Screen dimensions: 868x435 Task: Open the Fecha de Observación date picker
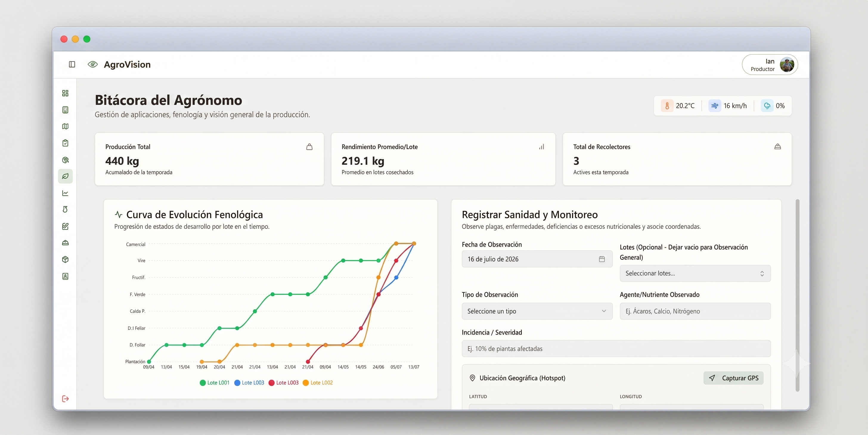pyautogui.click(x=537, y=259)
